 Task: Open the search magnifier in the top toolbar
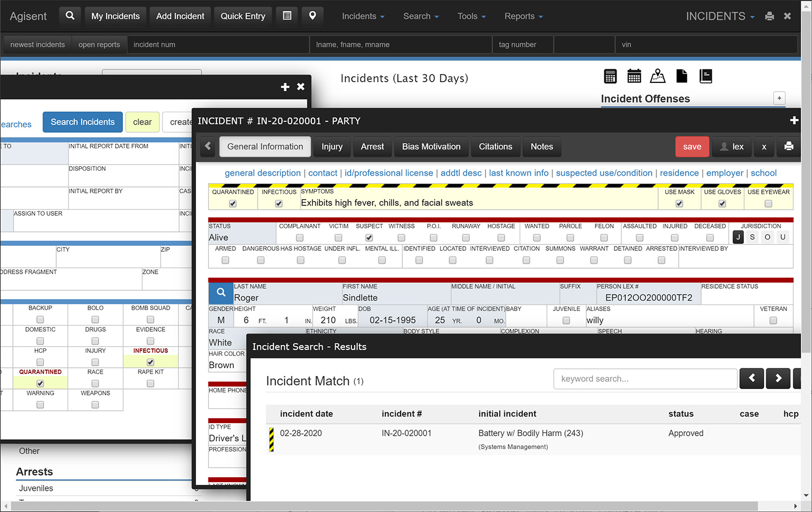point(70,16)
